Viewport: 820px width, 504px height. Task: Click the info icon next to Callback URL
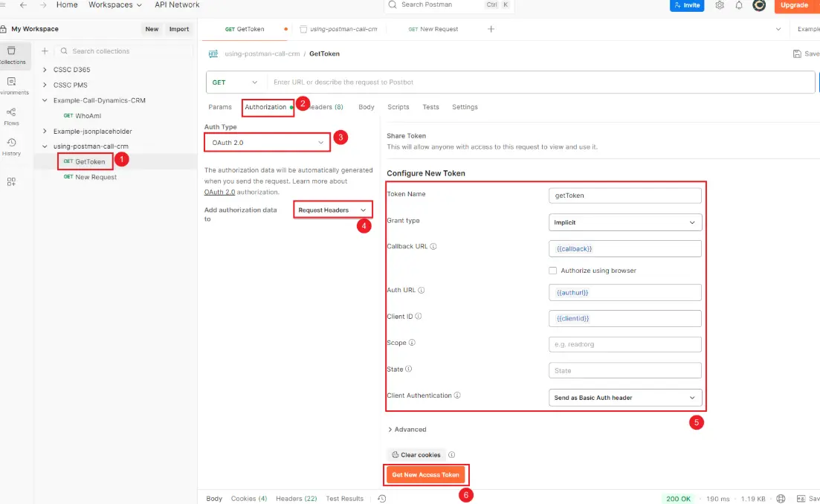[x=433, y=247]
